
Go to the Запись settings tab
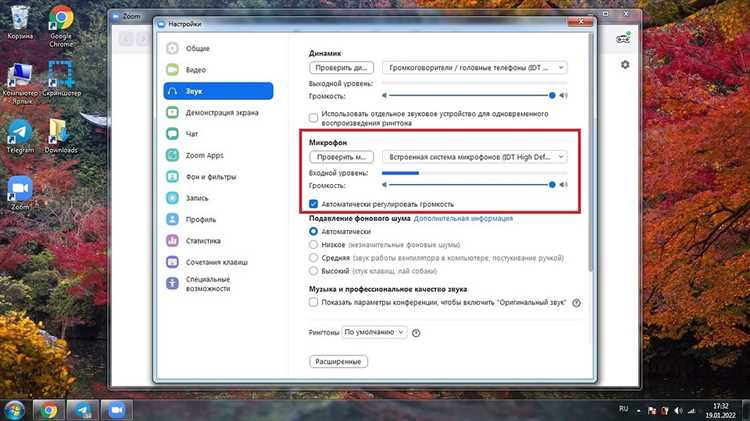[219, 198]
